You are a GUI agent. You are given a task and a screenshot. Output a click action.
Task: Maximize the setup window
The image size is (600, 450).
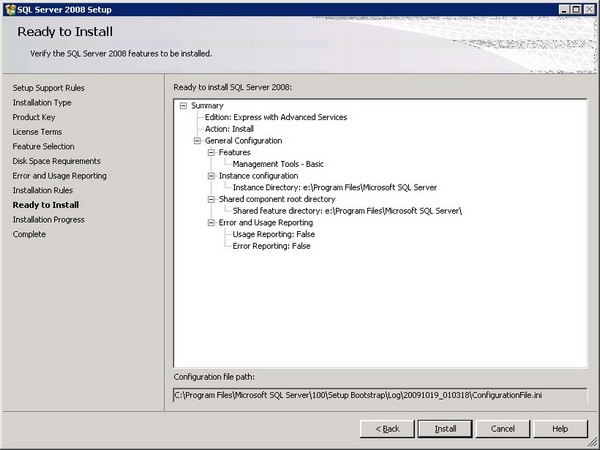click(x=576, y=10)
